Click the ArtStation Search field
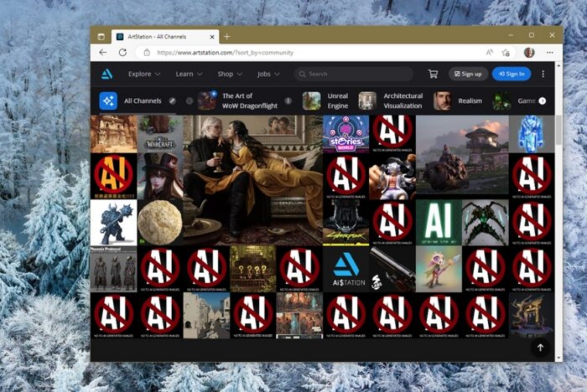The height and width of the screenshot is (392, 587). tap(354, 74)
